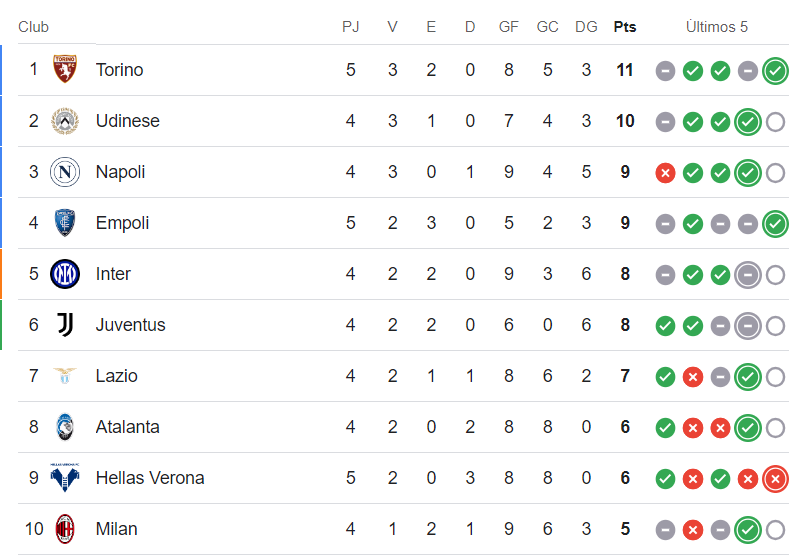Click the Últimos 5 column header
The image size is (792, 557).
[x=716, y=27]
